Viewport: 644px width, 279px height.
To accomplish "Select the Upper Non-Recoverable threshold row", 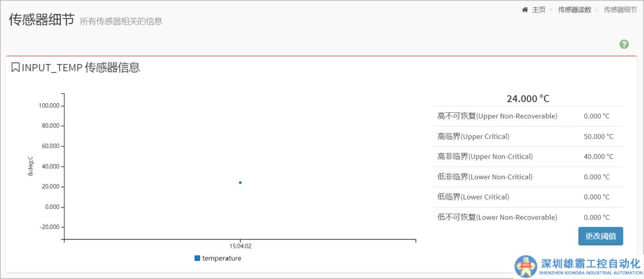I will coord(527,116).
